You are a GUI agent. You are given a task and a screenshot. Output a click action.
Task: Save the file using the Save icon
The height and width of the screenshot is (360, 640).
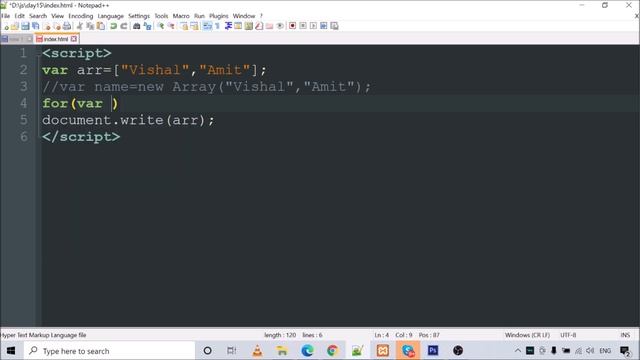tap(25, 26)
